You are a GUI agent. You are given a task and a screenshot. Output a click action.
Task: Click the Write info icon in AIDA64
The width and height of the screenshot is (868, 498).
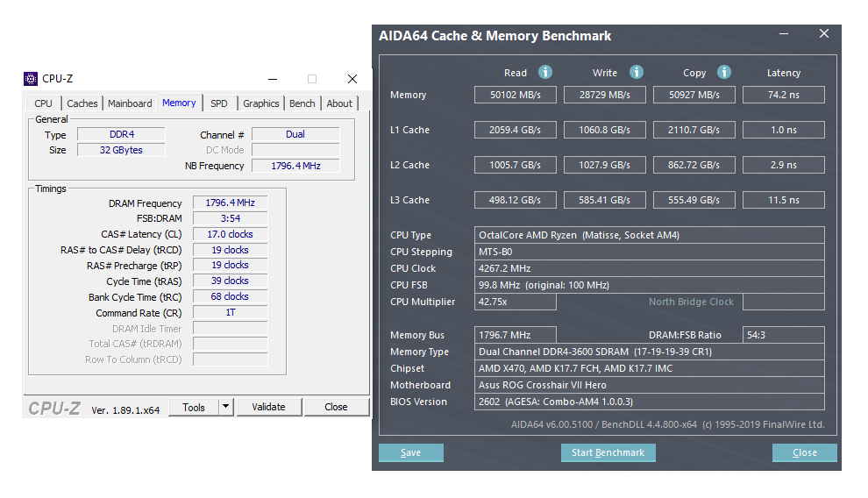637,72
